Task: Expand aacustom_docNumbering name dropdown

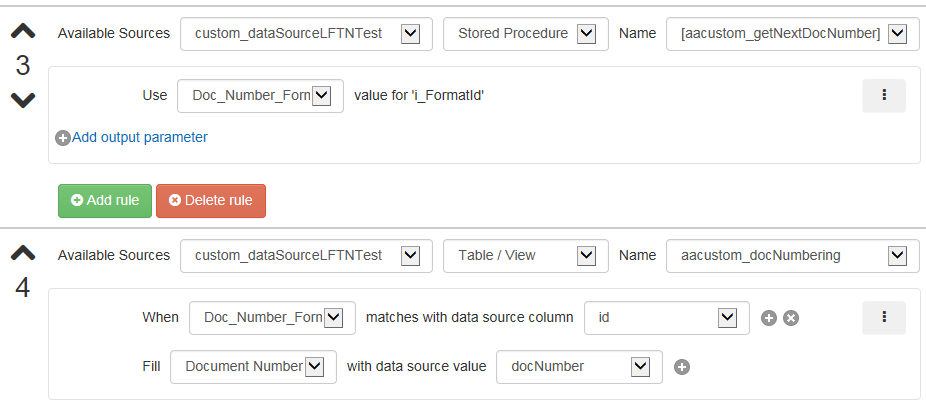Action: pos(793,256)
